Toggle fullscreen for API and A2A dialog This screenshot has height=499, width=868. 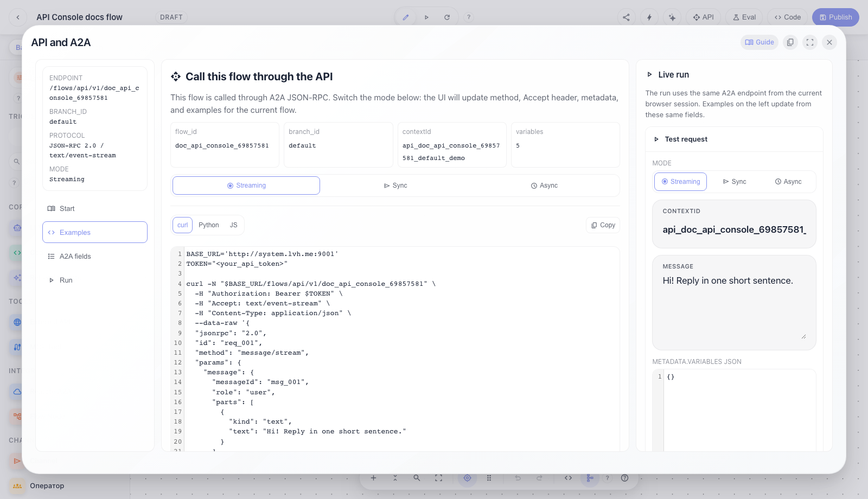(x=810, y=42)
